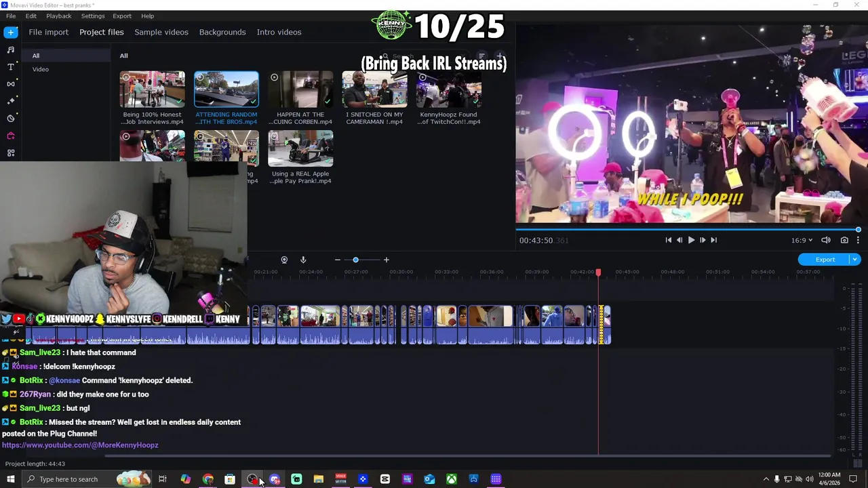Open the player three-dot more menu

point(858,240)
